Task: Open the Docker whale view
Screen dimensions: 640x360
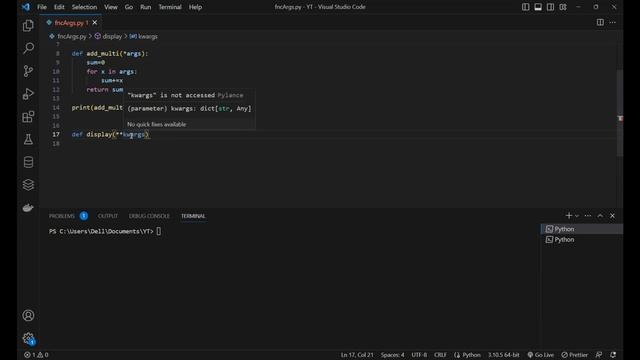Action: point(28,207)
